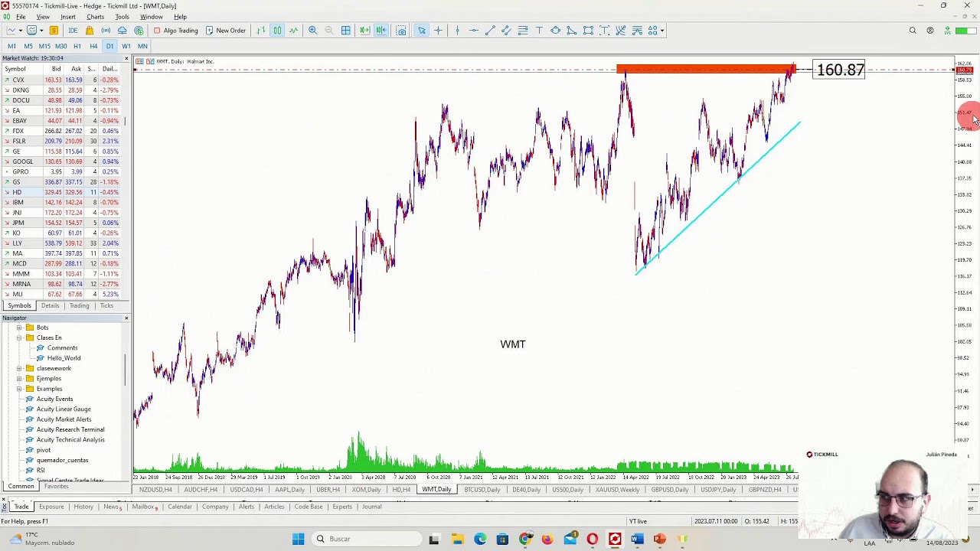Select the equidistant channel tool
Viewport: 980px width, 551px height.
tap(506, 31)
